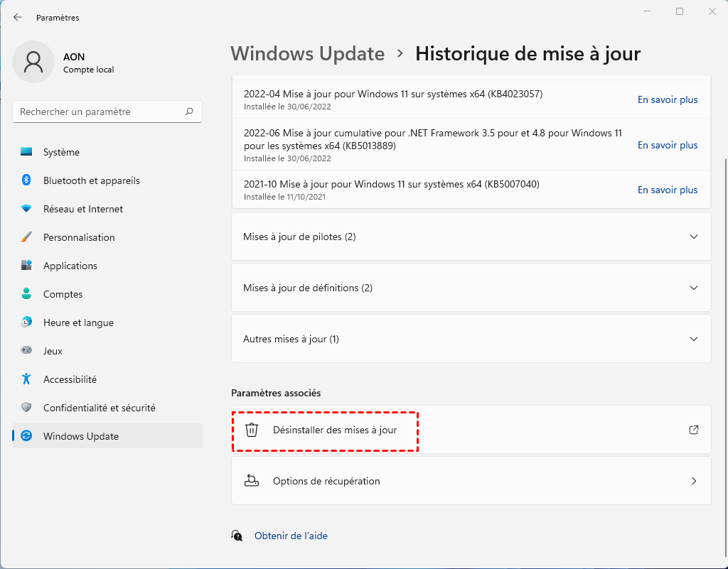Click Windows Update breadcrumb link
This screenshot has height=569, width=728.
[x=308, y=53]
